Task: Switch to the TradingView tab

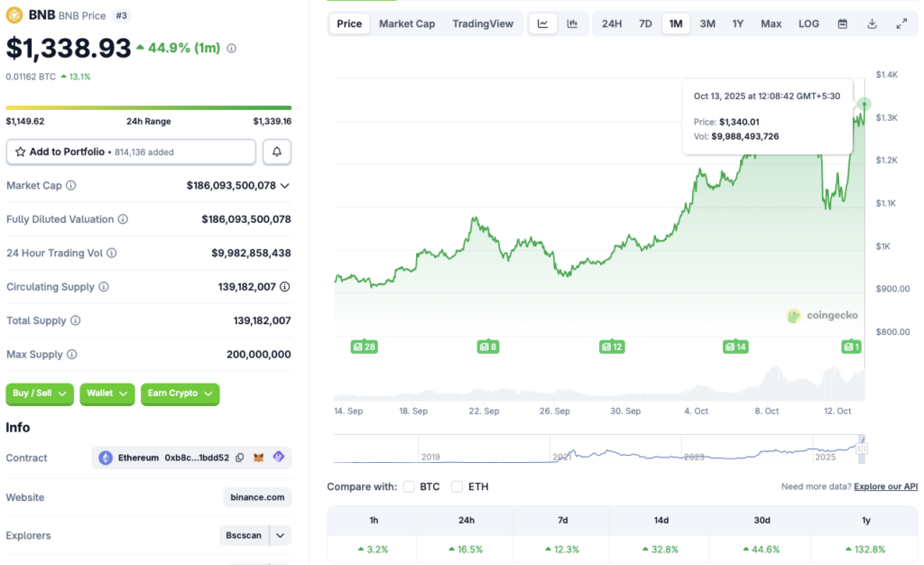Action: click(x=483, y=23)
